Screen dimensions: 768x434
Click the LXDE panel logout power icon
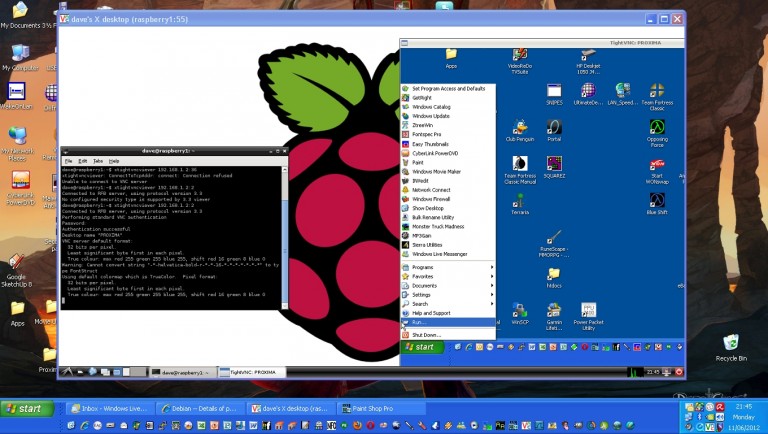coord(679,372)
